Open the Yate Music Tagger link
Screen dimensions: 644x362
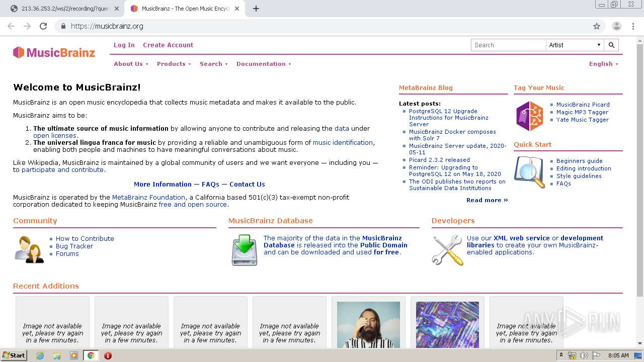click(583, 120)
